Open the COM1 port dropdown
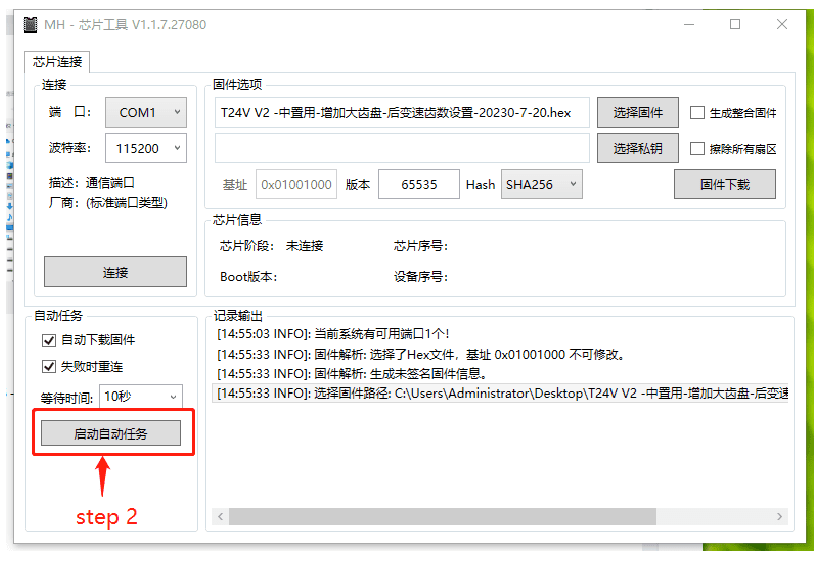The width and height of the screenshot is (822, 567). 146,112
